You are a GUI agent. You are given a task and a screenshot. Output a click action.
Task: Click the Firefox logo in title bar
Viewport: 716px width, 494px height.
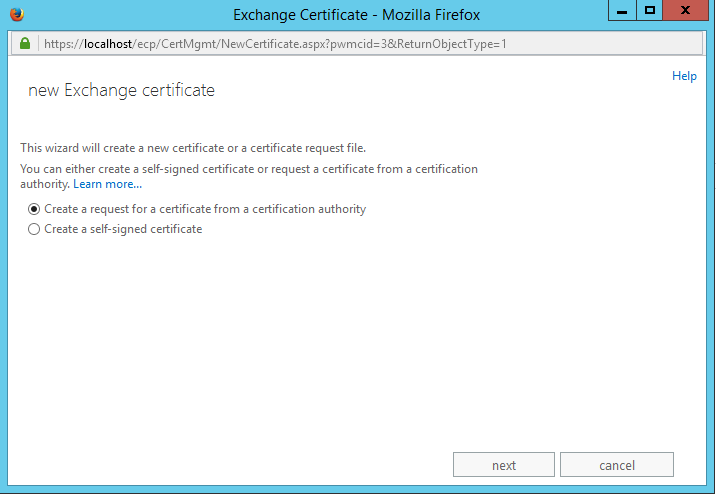pyautogui.click(x=15, y=14)
